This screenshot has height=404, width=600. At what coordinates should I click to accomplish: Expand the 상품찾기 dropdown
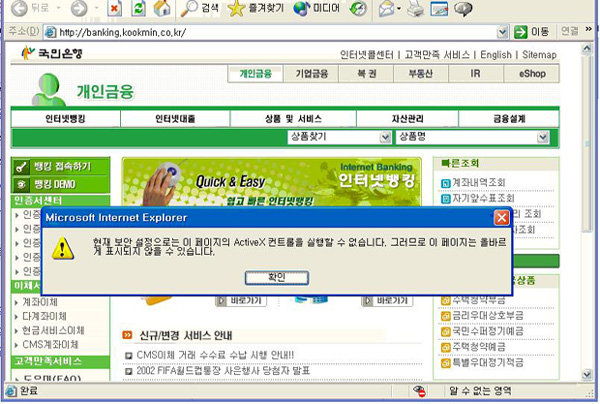(385, 137)
